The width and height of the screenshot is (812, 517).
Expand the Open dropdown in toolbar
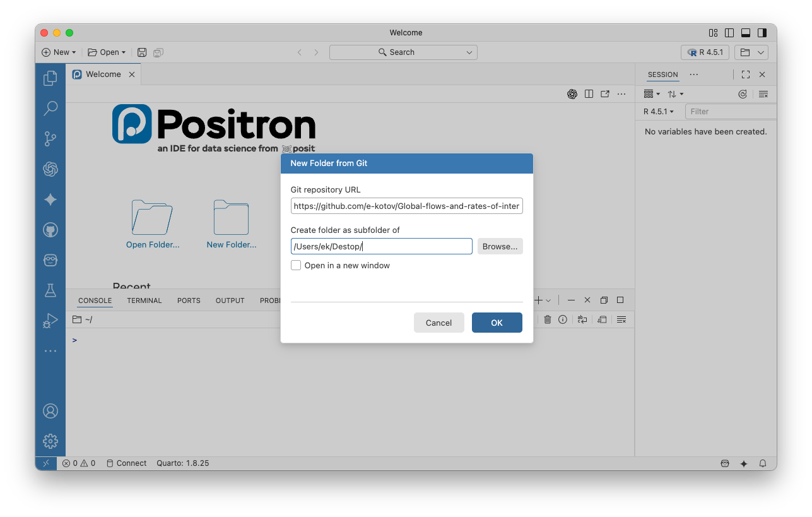[x=107, y=52]
